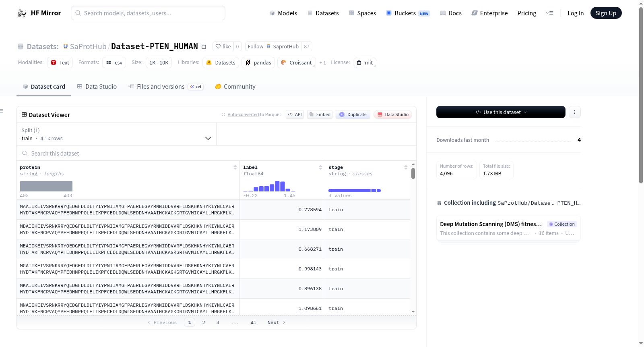Viewport: 644px width, 347px height.
Task: Click the Next page button
Action: (x=277, y=322)
